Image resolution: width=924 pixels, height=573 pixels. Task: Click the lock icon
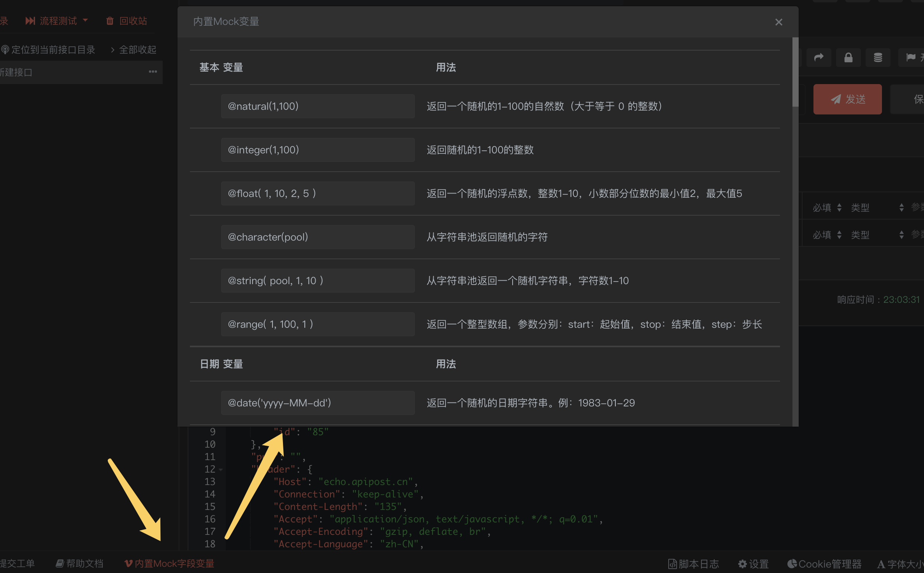[848, 58]
